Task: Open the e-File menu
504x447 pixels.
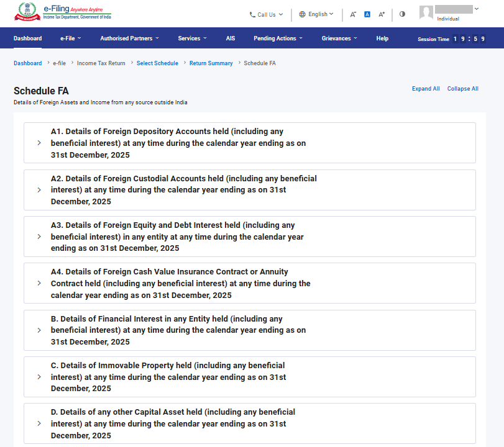Action: (x=70, y=38)
